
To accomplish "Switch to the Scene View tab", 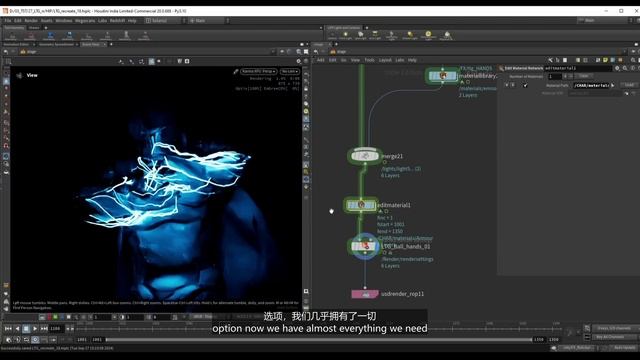I will (92, 44).
